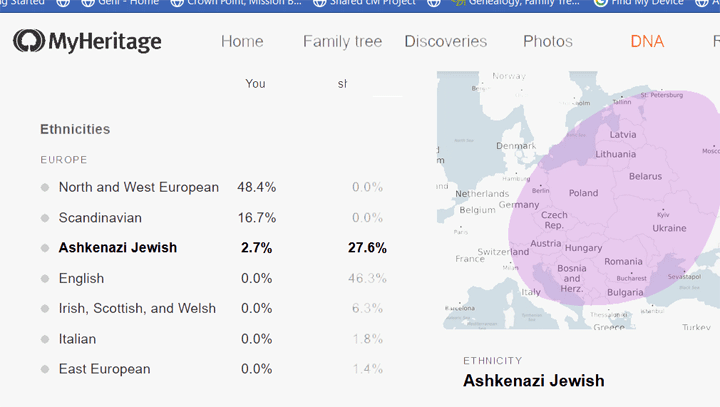Click the globe icon before Shared cM Project bookmark

[320, 3]
